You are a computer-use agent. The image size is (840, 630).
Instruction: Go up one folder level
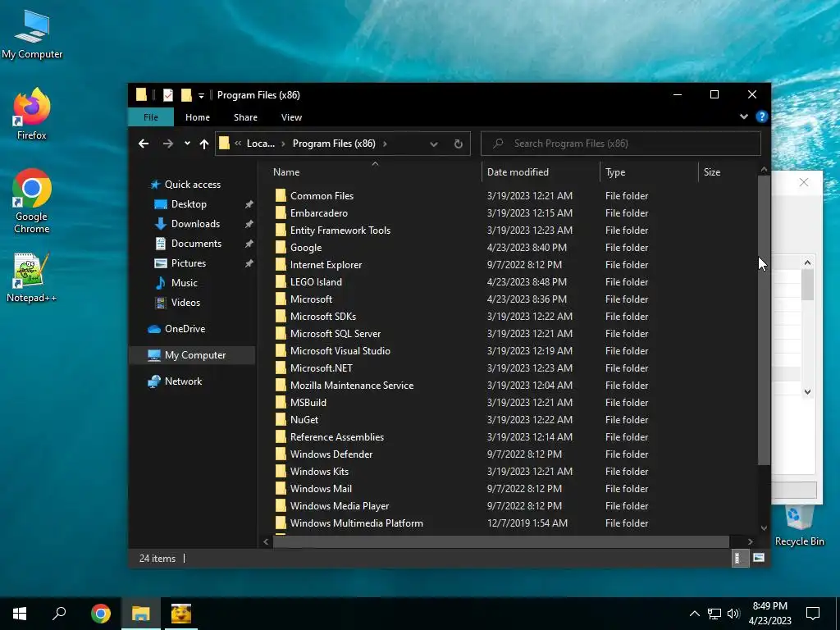(x=204, y=144)
